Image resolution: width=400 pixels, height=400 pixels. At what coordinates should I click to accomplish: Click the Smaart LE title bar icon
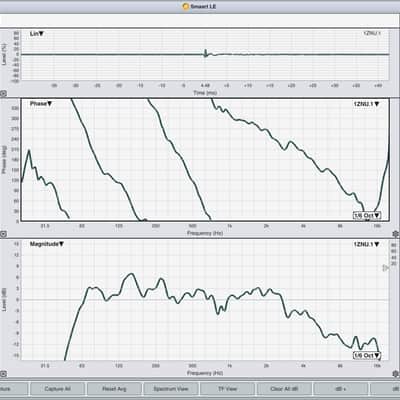[186, 6]
